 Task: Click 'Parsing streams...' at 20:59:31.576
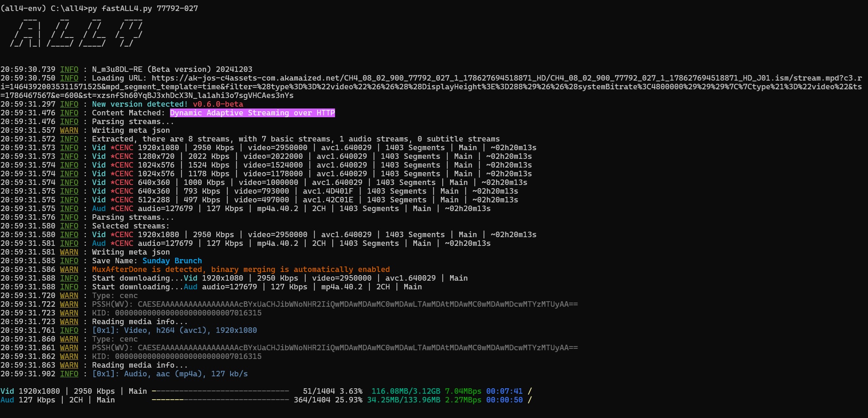pyautogui.click(x=133, y=217)
